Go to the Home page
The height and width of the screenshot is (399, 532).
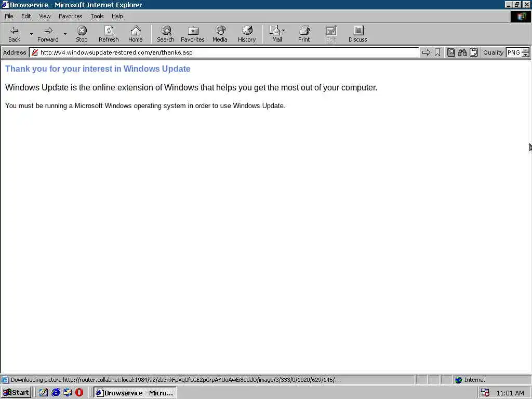pos(136,34)
